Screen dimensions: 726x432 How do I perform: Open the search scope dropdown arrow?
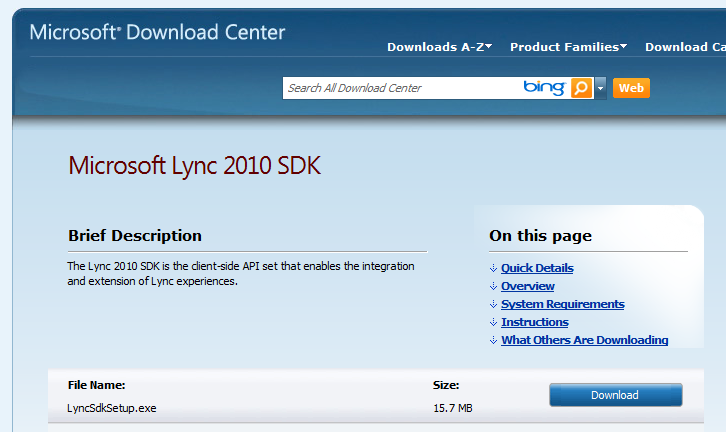pyautogui.click(x=600, y=88)
